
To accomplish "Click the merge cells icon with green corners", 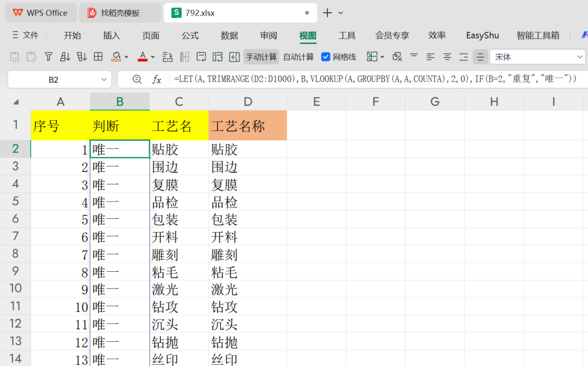I will click(x=218, y=57).
